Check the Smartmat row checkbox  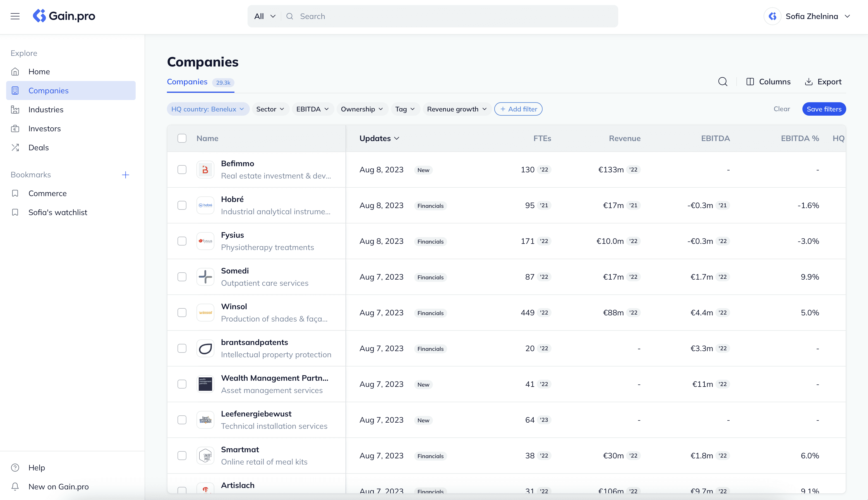pyautogui.click(x=182, y=455)
